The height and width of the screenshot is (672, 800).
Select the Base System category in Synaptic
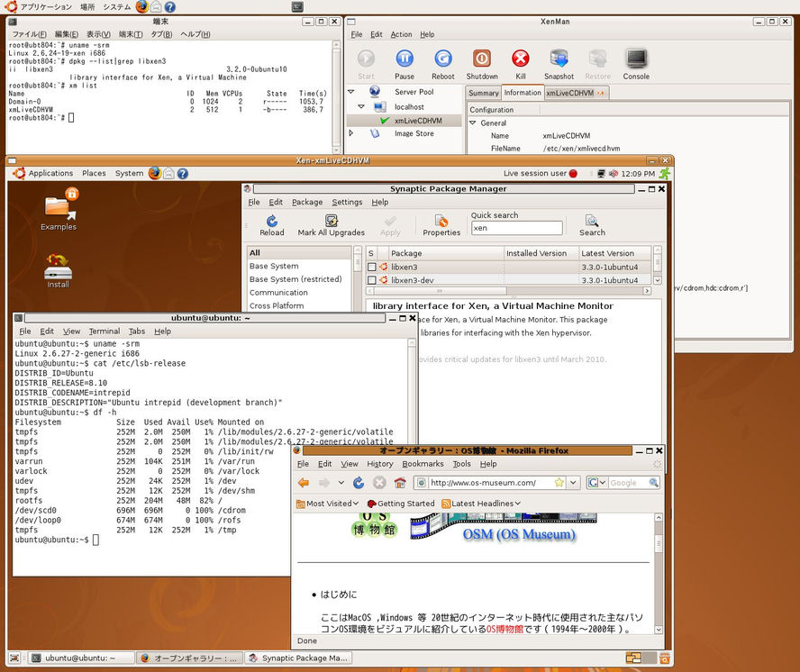274,267
